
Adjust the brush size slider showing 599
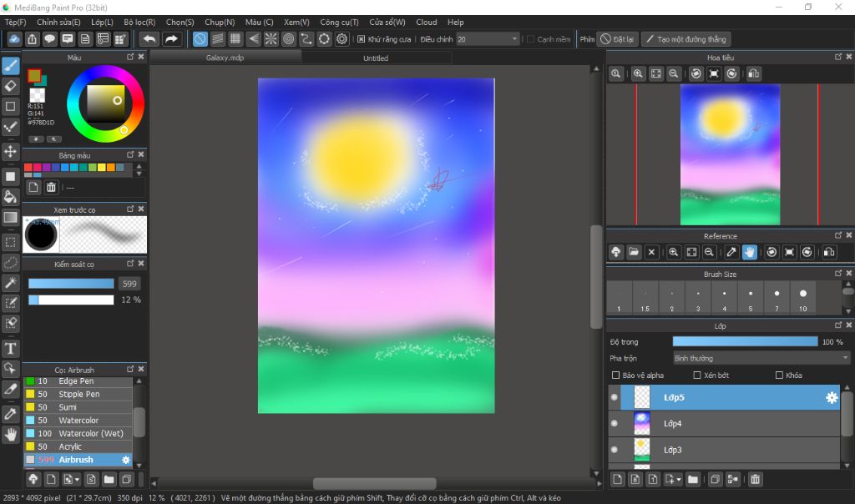(71, 284)
